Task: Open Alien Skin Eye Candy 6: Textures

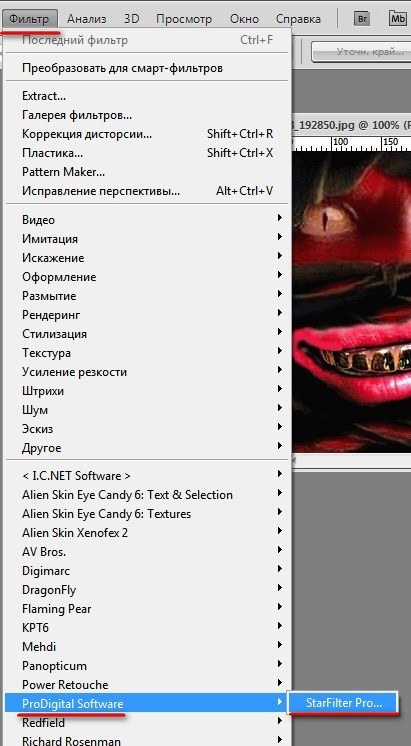Action: pyautogui.click(x=147, y=513)
